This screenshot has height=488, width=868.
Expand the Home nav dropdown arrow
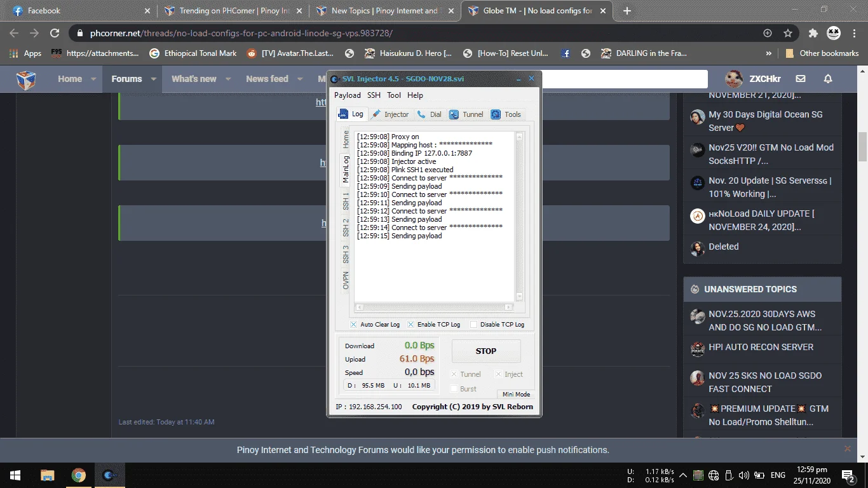click(x=93, y=79)
